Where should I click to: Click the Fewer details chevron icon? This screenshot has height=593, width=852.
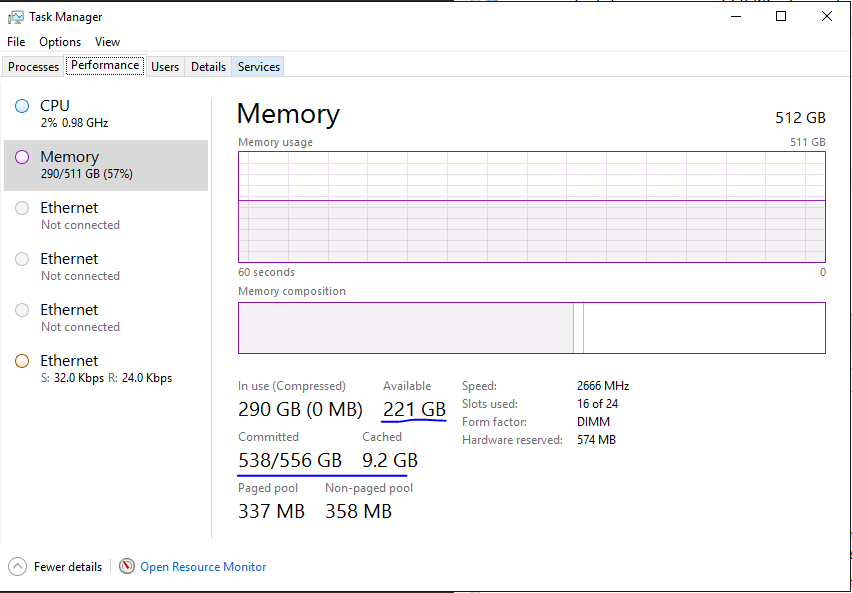[x=17, y=566]
